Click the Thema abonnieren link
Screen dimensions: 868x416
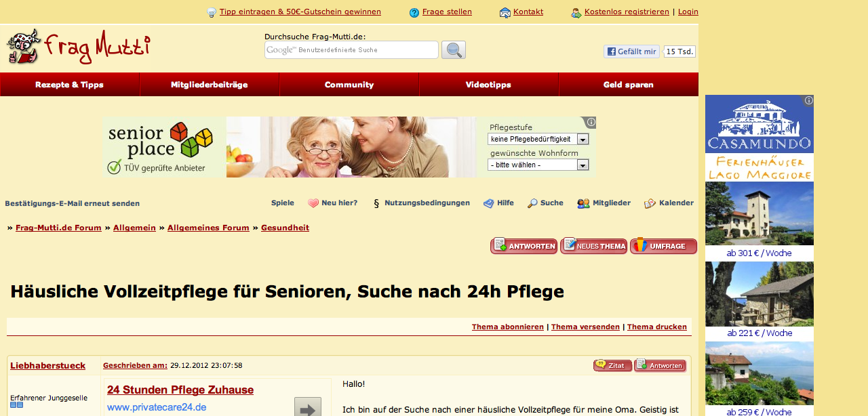point(508,327)
